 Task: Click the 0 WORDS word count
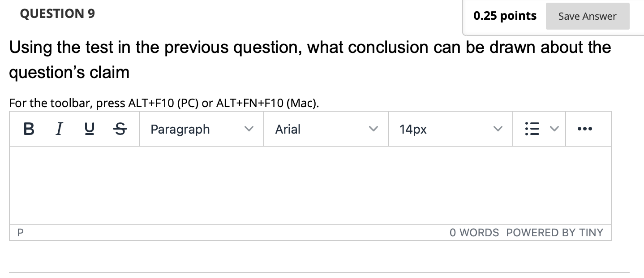[474, 232]
